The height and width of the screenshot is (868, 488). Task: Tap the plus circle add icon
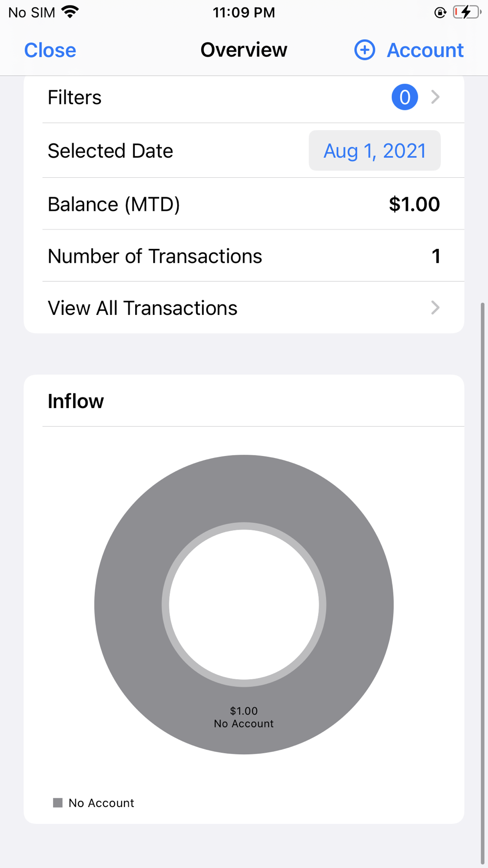(365, 50)
